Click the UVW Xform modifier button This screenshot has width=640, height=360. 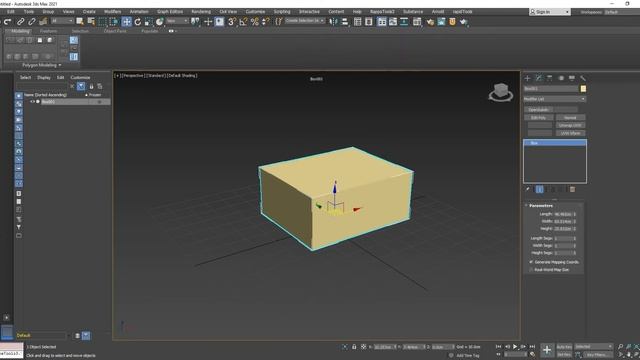(570, 133)
